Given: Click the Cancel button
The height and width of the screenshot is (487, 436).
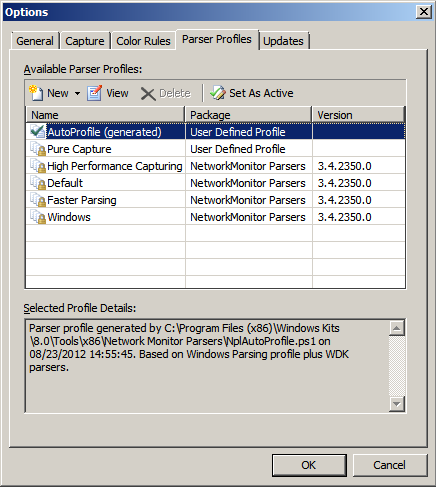Looking at the screenshot, I should click(389, 465).
